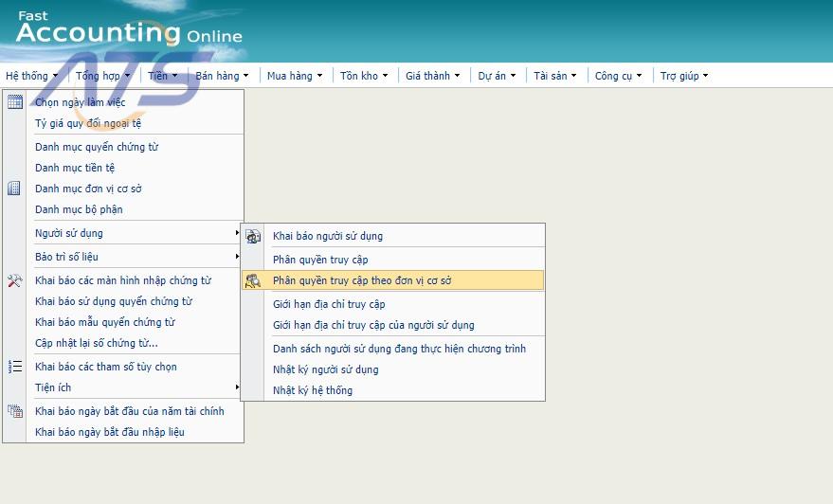The image size is (833, 504).
Task: Select Phân quyền truy cập menu item
Action: pos(320,260)
